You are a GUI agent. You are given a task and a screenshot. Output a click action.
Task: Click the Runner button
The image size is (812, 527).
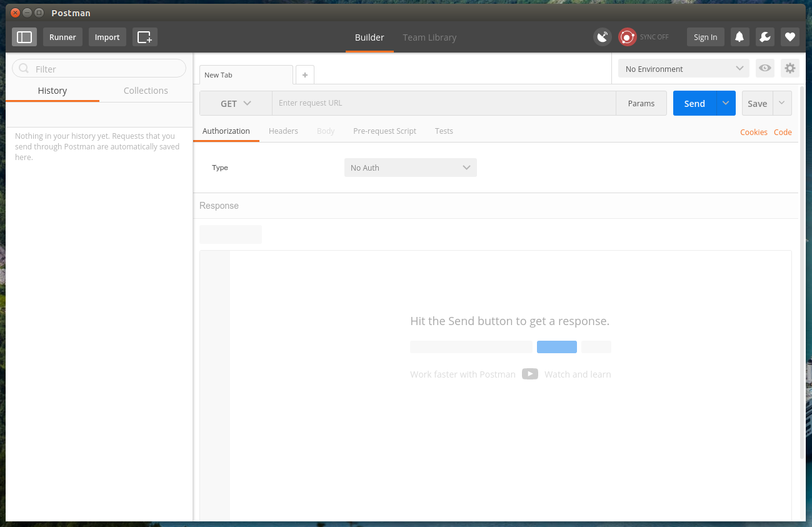pyautogui.click(x=63, y=37)
